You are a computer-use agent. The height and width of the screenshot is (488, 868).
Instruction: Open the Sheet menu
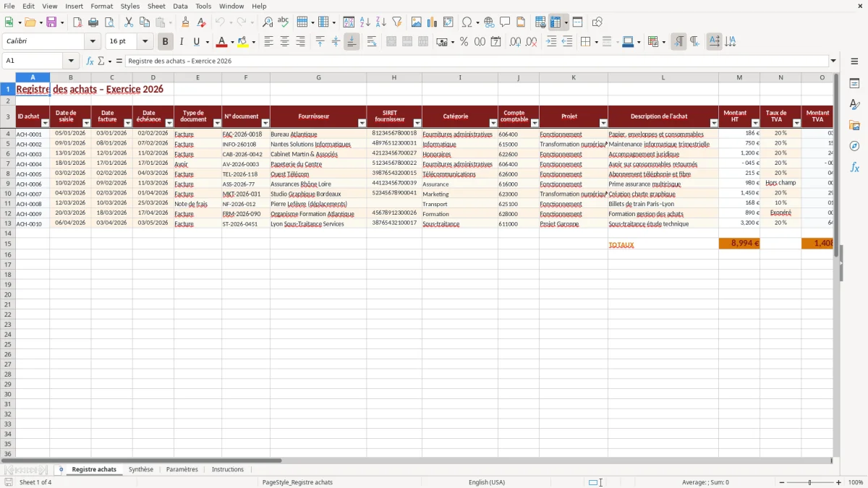point(156,6)
